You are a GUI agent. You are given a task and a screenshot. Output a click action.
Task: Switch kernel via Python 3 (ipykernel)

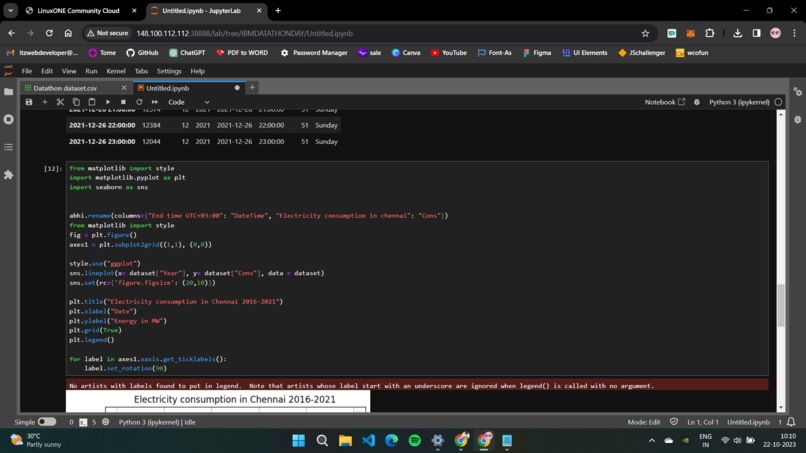point(739,102)
